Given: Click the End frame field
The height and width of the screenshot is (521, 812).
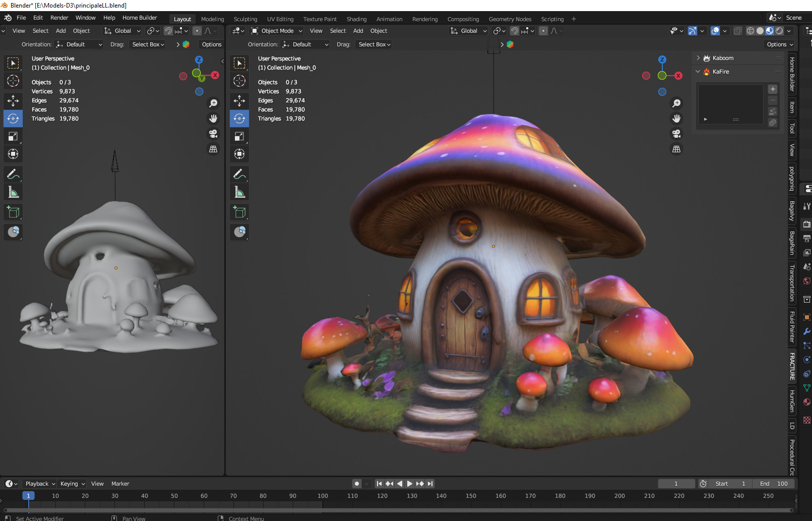Looking at the screenshot, I should click(773, 484).
